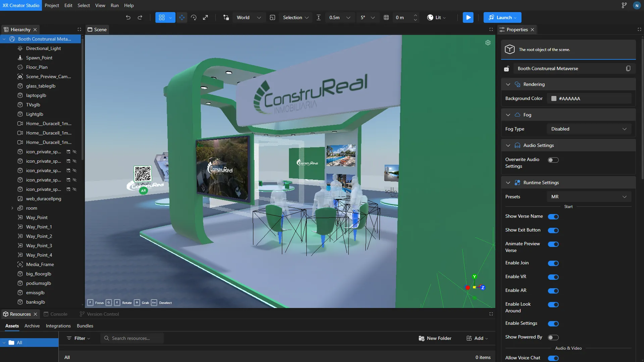
Task: Switch to the Console tab
Action: coord(56,314)
